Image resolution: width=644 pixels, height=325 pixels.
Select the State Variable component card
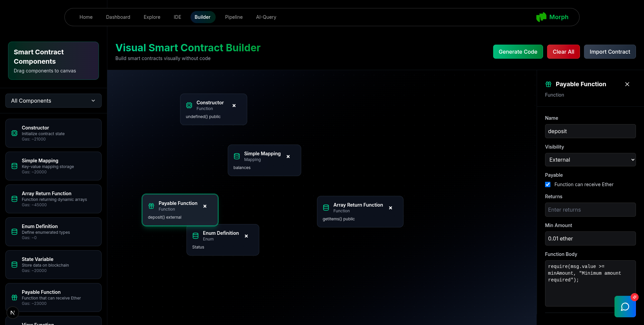tap(53, 265)
